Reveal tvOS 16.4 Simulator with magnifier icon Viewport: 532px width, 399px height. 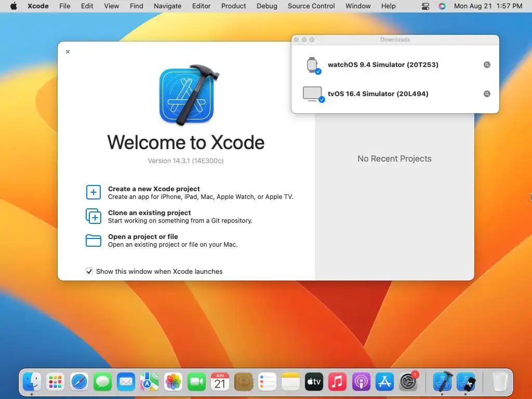coord(487,94)
